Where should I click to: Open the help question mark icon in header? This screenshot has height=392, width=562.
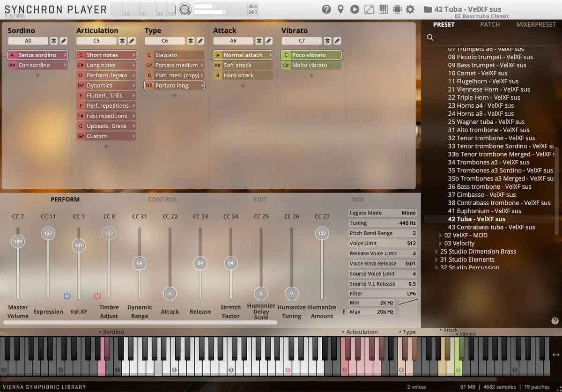(x=326, y=9)
